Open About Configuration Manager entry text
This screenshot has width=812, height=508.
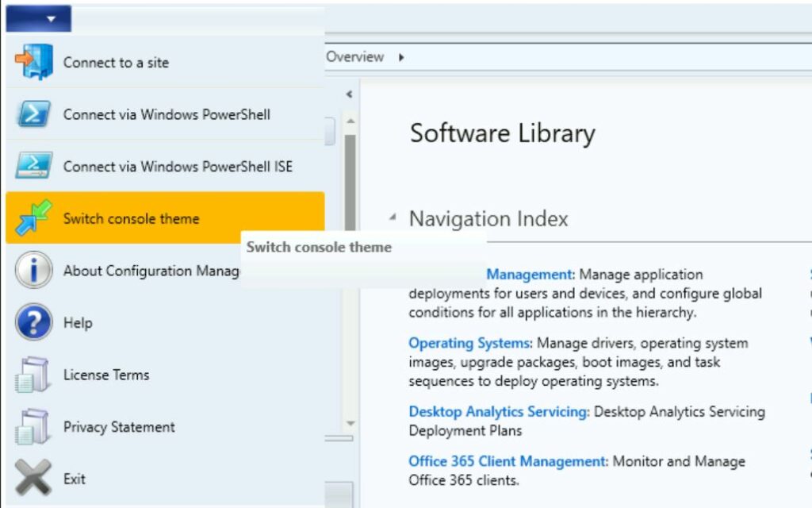(x=151, y=271)
